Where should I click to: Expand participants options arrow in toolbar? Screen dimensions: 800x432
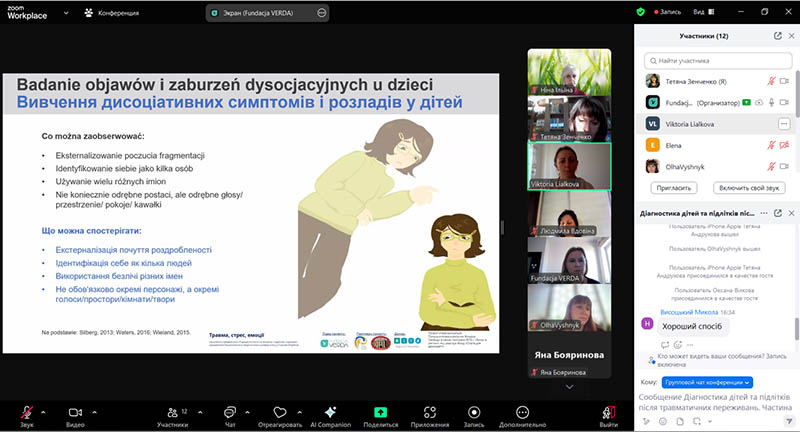point(200,412)
